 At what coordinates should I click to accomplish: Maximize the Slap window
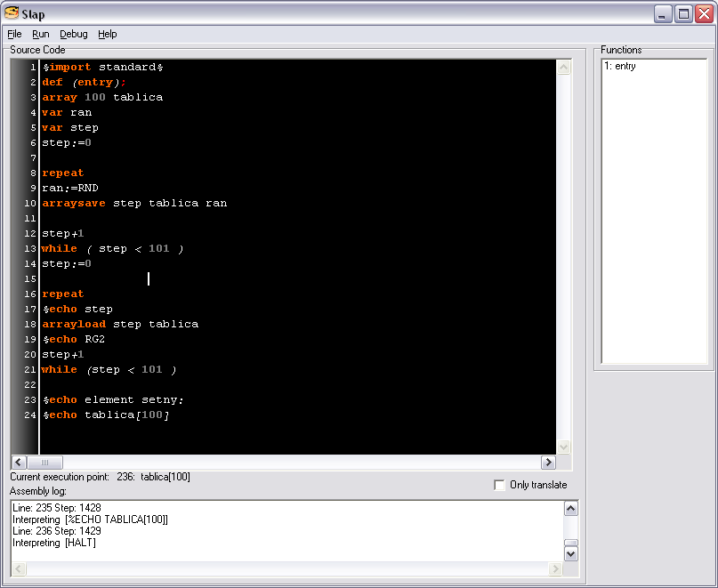[x=684, y=13]
